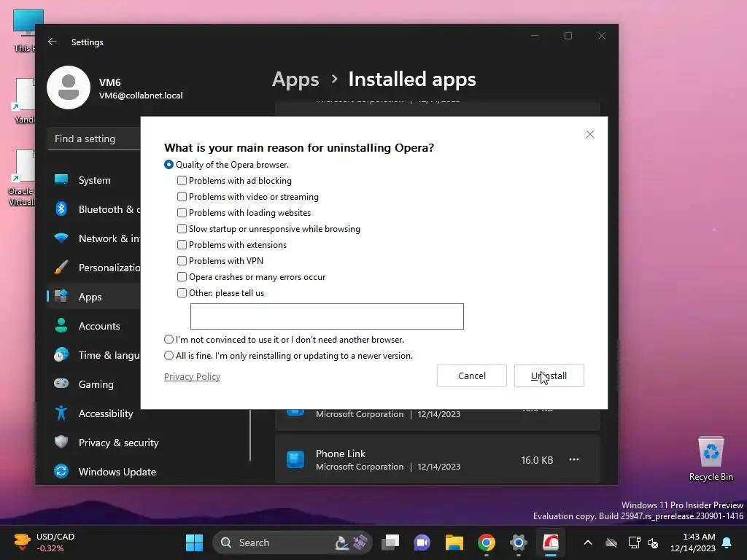Click the Opera uninstaller taskbar icon
The height and width of the screenshot is (560, 747).
(551, 542)
